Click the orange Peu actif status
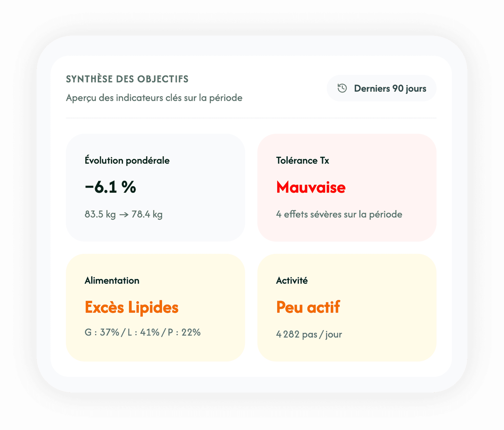Viewport: 504px width, 430px height. click(308, 307)
